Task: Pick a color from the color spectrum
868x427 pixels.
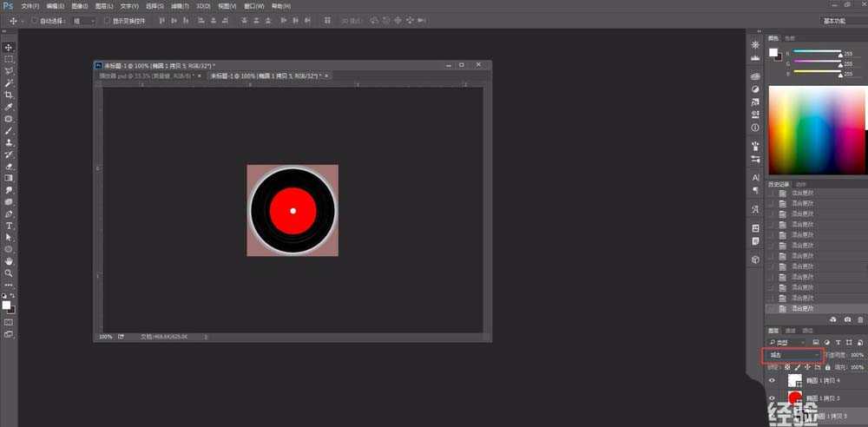Action: click(x=816, y=130)
